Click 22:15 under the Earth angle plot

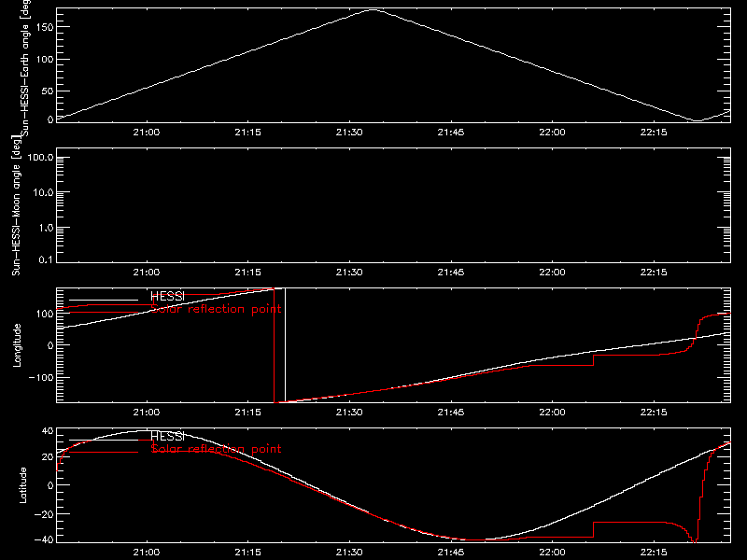(x=654, y=133)
